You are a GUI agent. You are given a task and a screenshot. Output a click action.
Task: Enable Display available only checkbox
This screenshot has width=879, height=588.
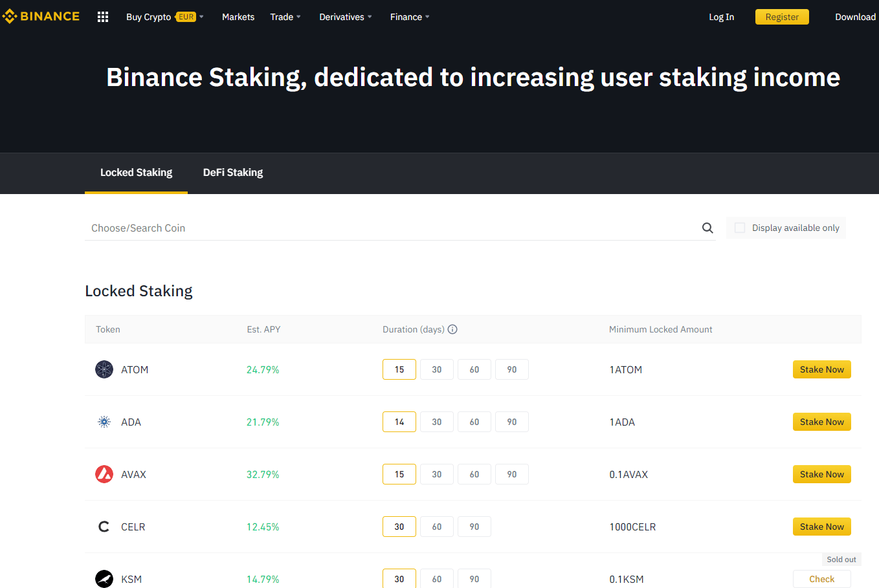740,228
